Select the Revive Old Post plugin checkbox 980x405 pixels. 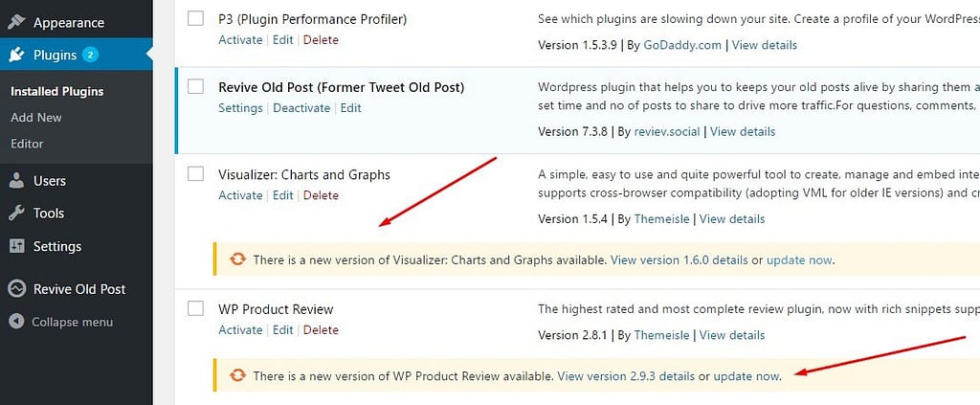(196, 86)
